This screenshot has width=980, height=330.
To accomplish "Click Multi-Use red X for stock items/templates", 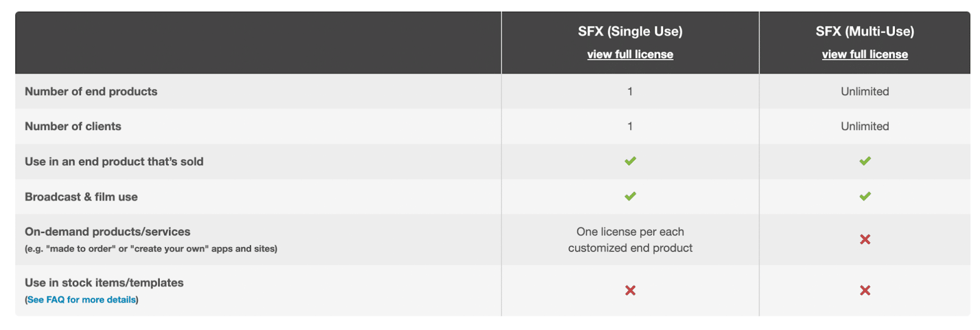I will click(x=864, y=290).
